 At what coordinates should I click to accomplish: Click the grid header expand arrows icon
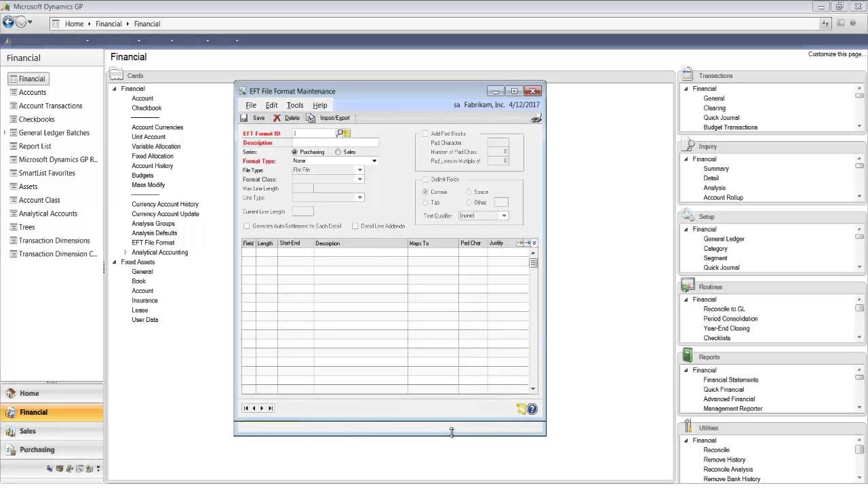534,243
